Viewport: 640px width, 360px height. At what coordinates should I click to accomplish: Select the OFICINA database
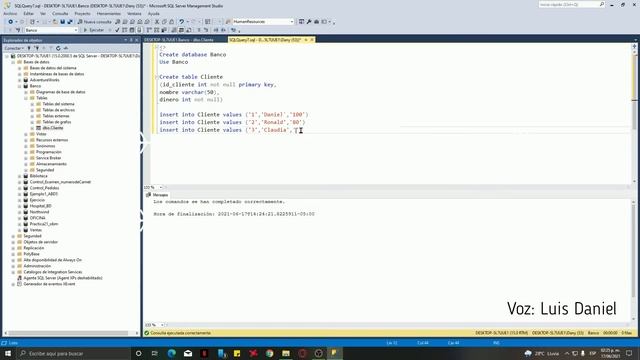(x=38, y=218)
